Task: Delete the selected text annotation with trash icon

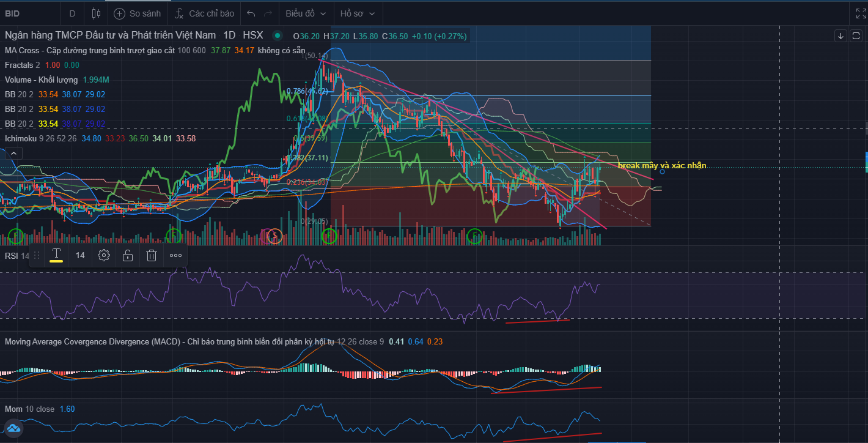Action: [152, 255]
